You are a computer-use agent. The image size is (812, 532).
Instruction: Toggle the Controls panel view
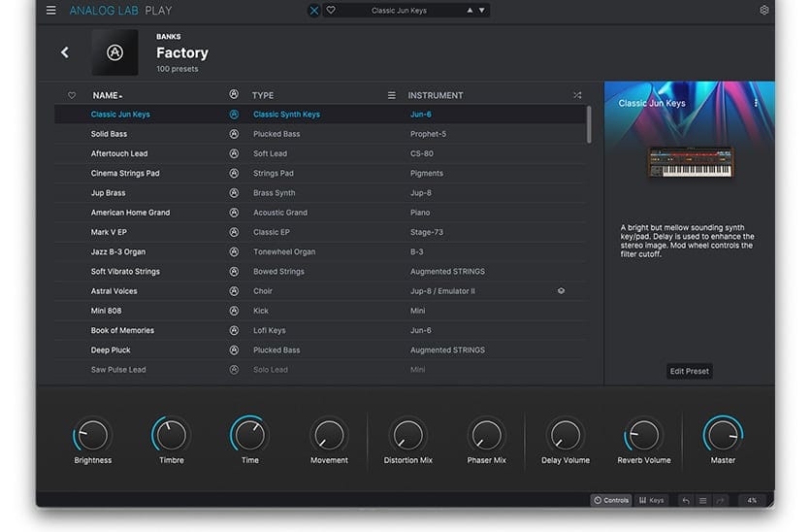612,500
